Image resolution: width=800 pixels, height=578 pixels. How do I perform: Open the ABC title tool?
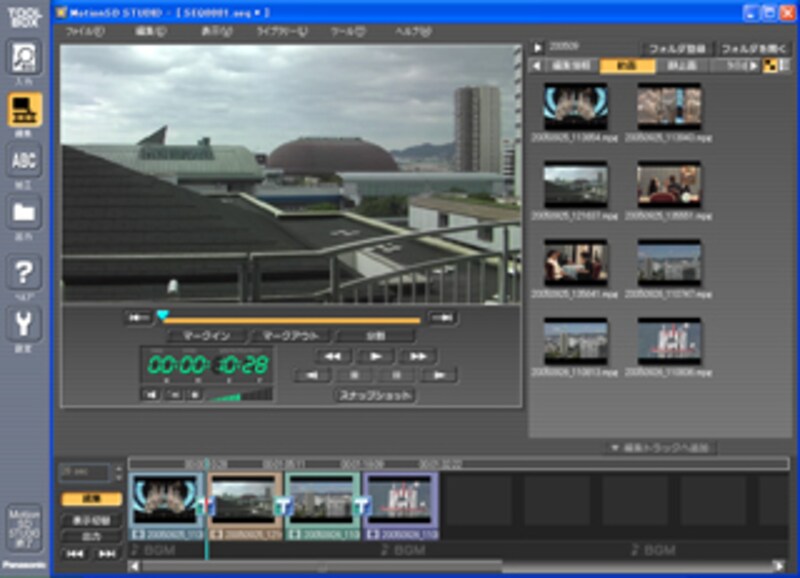[x=24, y=162]
